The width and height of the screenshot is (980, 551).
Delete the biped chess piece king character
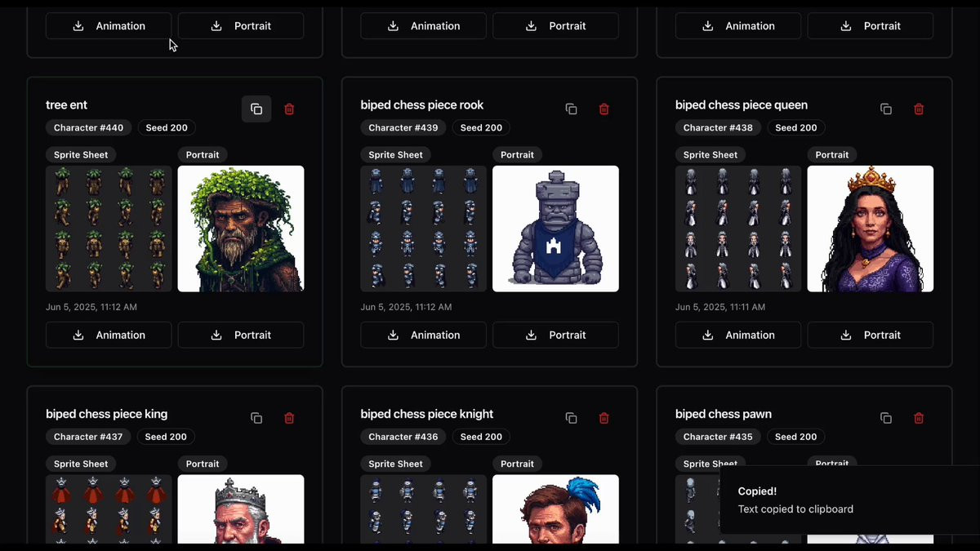click(x=289, y=418)
